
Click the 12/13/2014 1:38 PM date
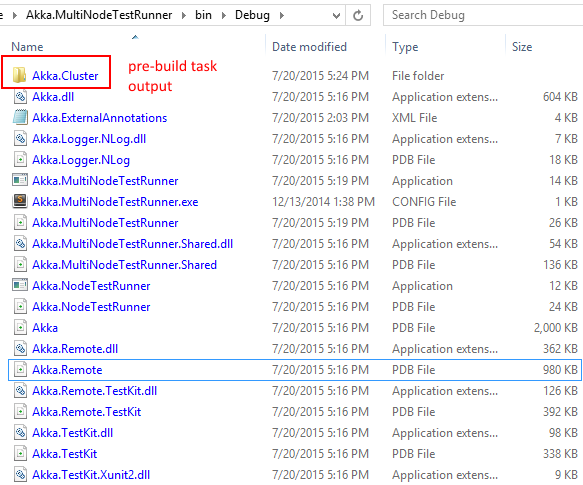tap(323, 202)
